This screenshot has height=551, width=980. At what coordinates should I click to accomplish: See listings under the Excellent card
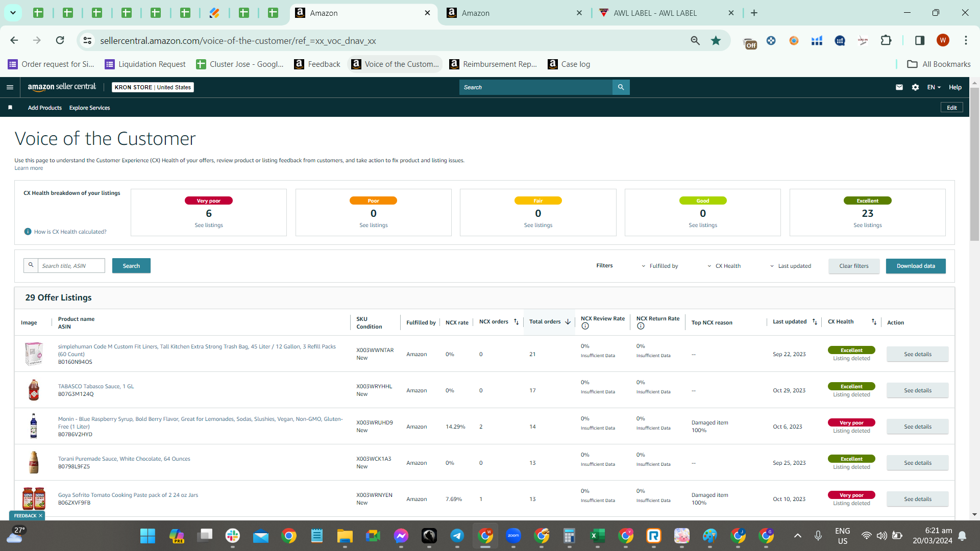868,225
